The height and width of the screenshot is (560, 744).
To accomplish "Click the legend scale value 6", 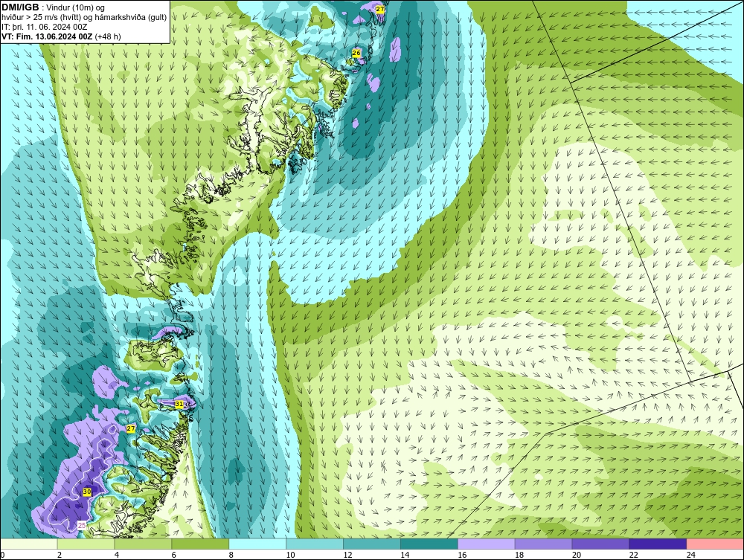I will pos(174,555).
